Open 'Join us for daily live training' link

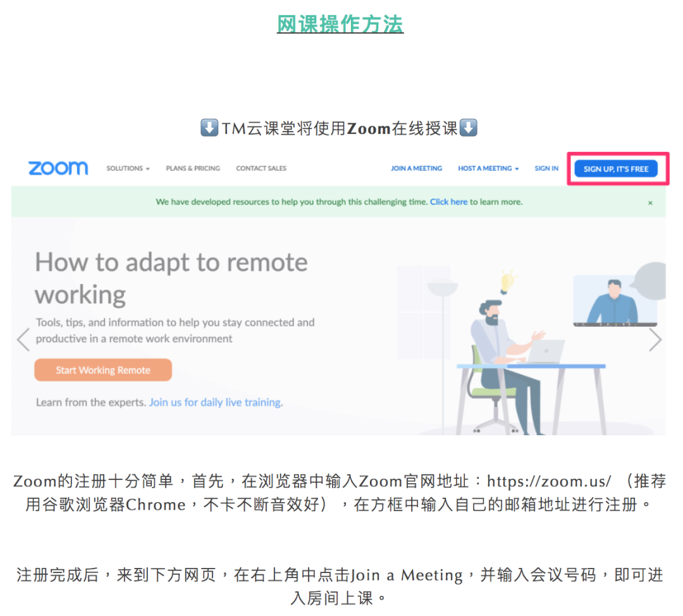coord(215,402)
